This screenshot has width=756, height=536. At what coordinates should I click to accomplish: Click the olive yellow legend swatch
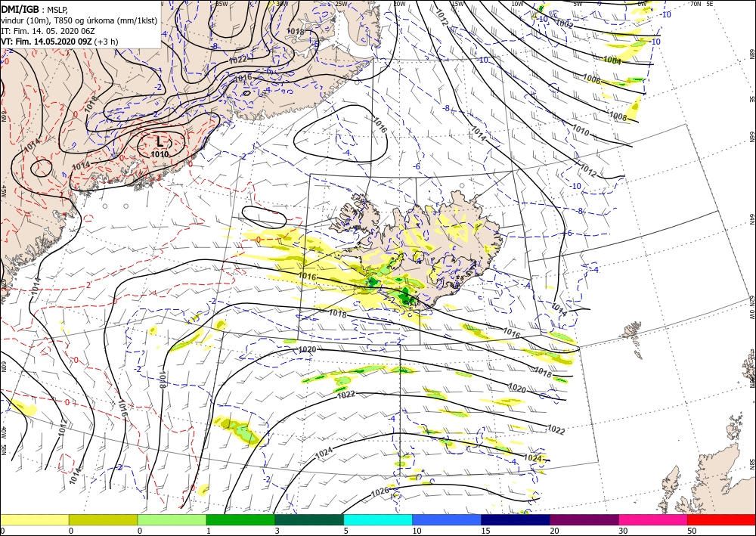click(x=103, y=519)
